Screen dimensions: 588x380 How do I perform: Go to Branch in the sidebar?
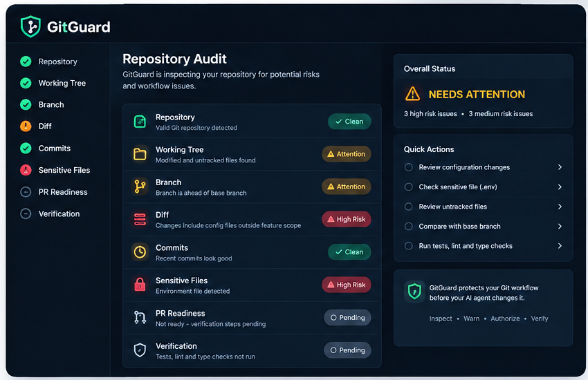pos(51,104)
